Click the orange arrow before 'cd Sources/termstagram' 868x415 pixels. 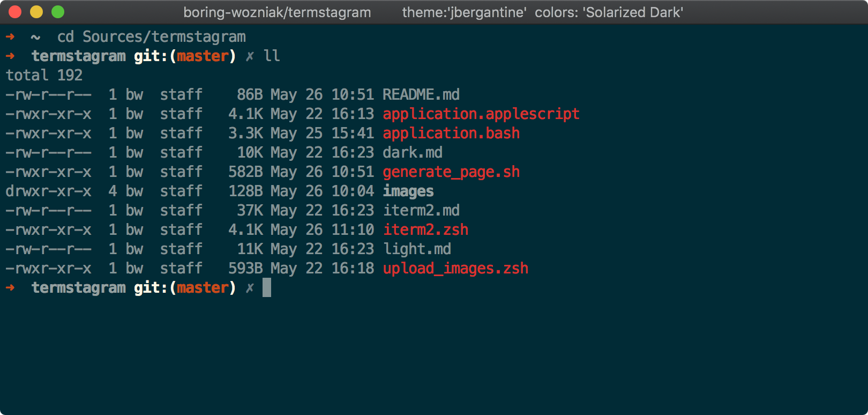click(10, 37)
